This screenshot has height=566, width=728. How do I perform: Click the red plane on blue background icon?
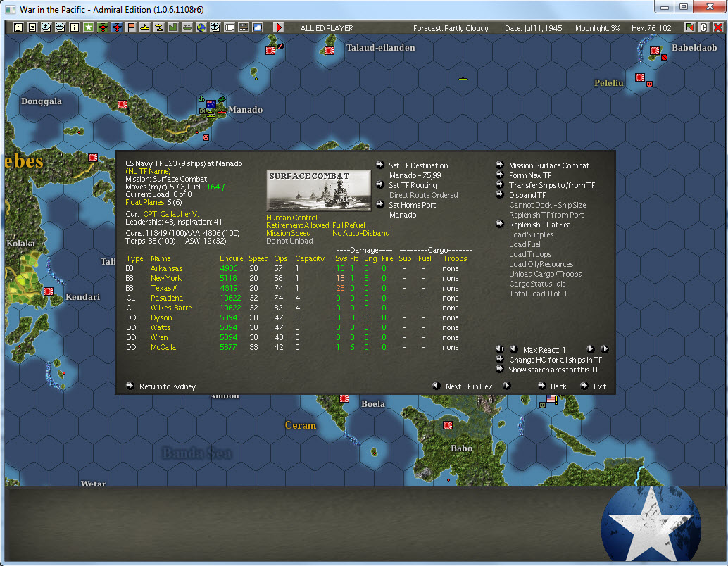coord(117,28)
